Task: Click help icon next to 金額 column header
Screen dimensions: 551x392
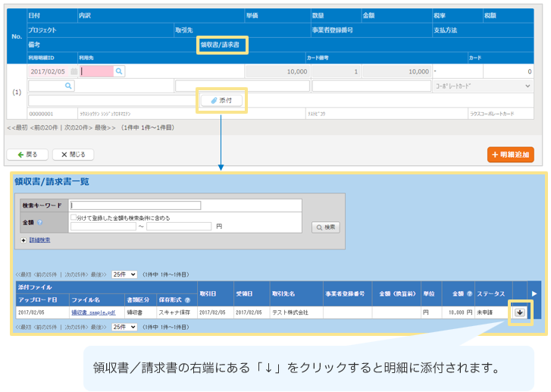Action: pos(469,294)
